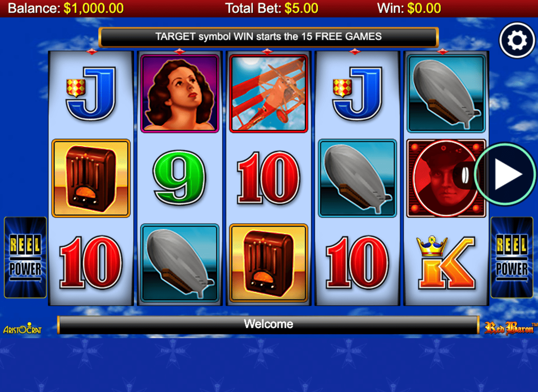Click the Target symbol free games banner

[269, 37]
